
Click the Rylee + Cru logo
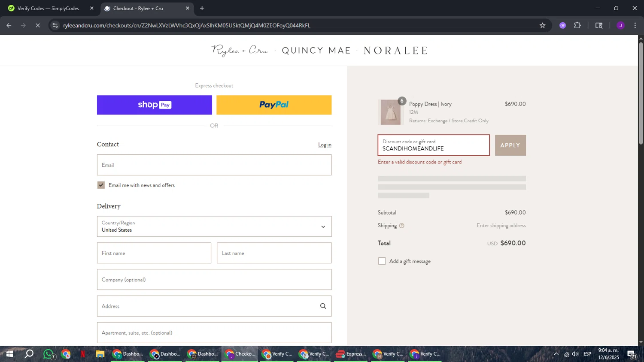[240, 51]
